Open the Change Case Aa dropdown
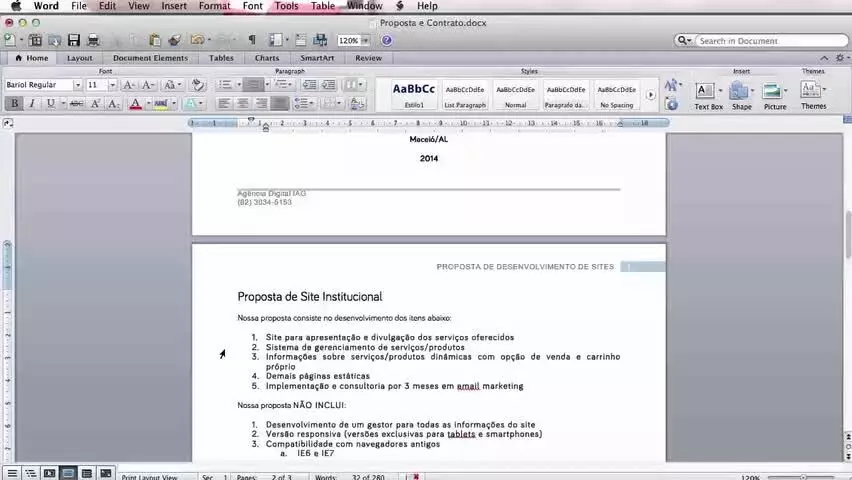The width and height of the screenshot is (852, 480). pos(173,85)
